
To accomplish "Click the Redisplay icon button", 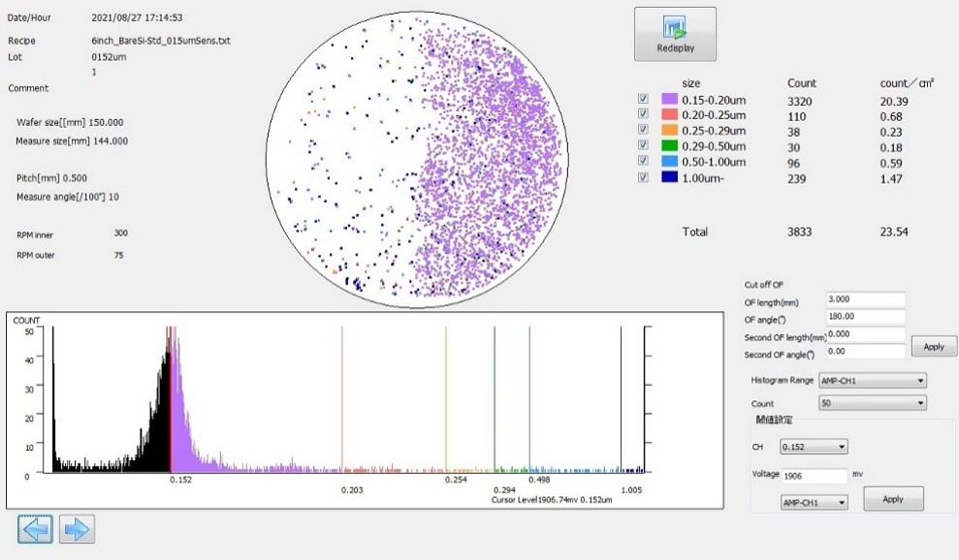I will coord(675,34).
